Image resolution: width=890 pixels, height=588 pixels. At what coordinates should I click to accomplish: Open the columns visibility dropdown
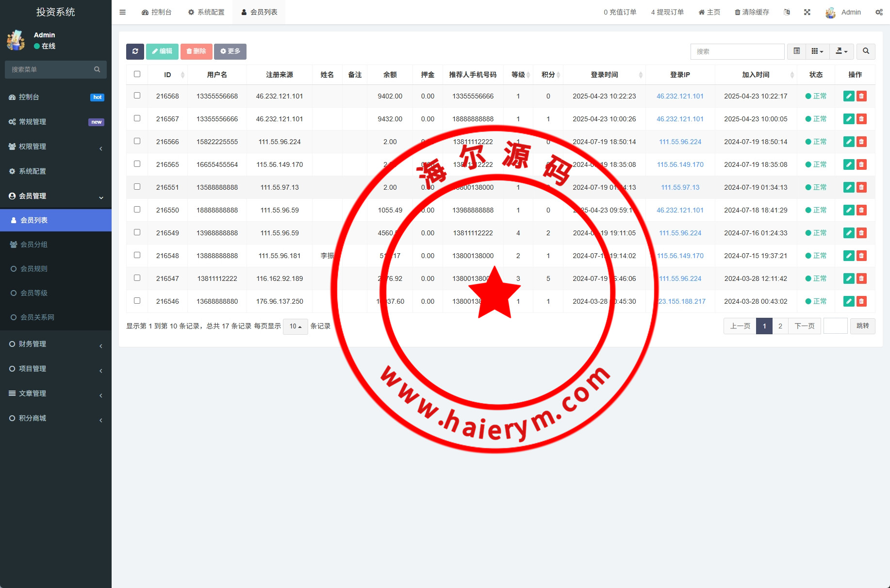point(817,51)
